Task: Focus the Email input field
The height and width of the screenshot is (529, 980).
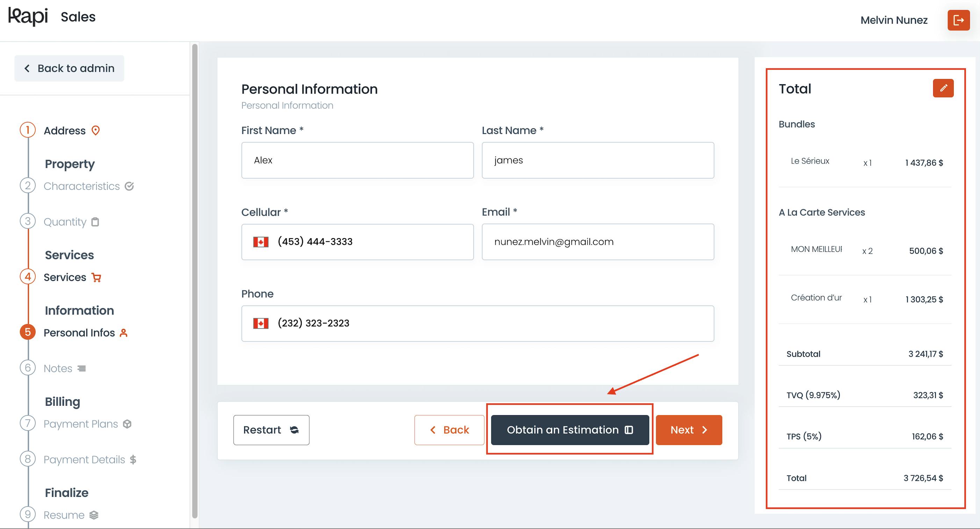Action: tap(598, 242)
